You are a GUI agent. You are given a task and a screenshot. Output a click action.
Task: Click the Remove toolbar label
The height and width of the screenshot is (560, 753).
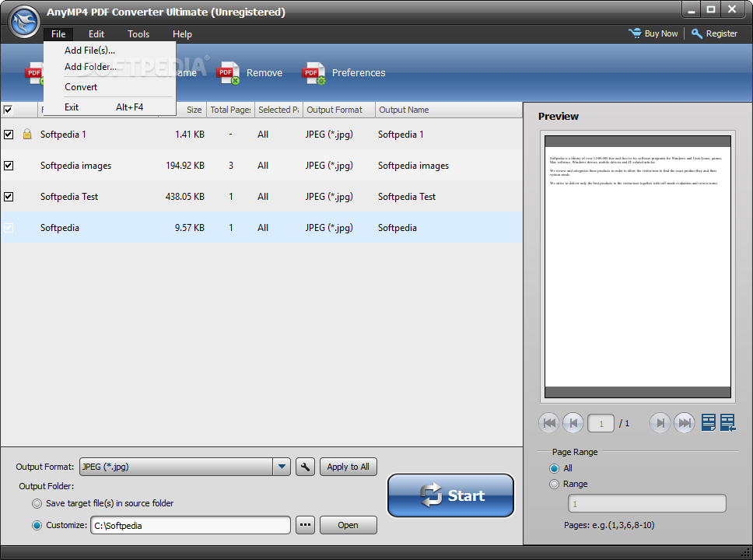coord(264,73)
